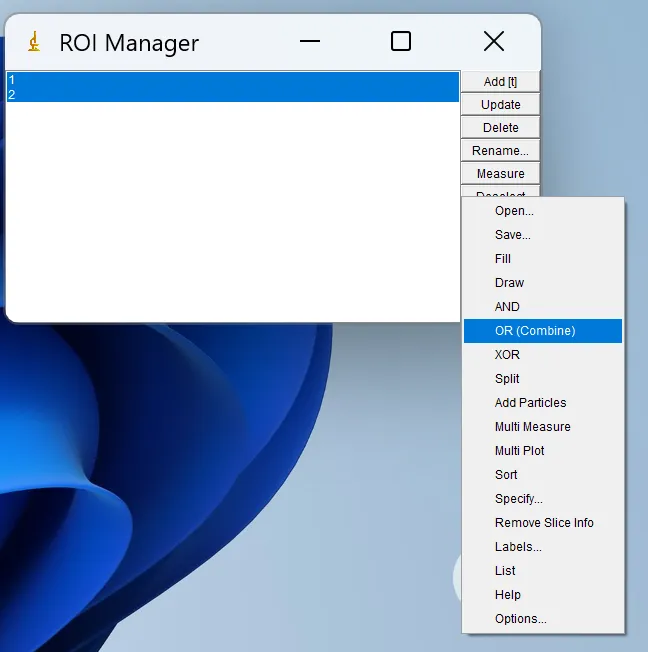Select ROI entry 1 in the list

pyautogui.click(x=233, y=79)
